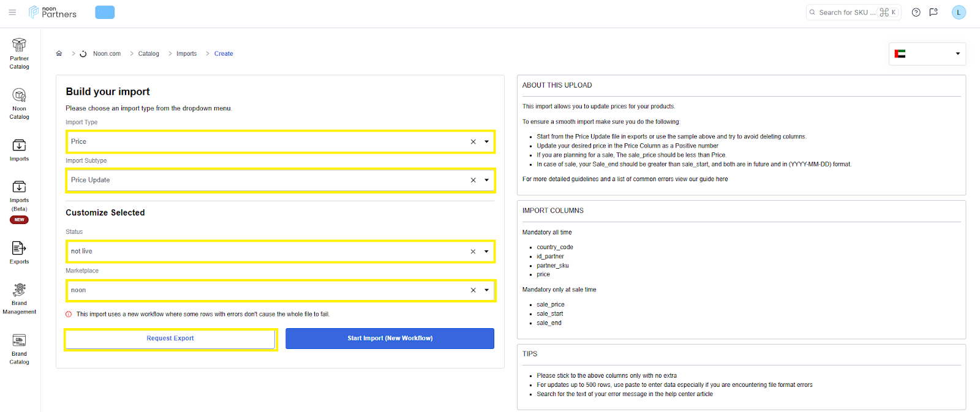Go to Catalog breadcrumb
The width and height of the screenshot is (980, 412).
click(x=148, y=54)
